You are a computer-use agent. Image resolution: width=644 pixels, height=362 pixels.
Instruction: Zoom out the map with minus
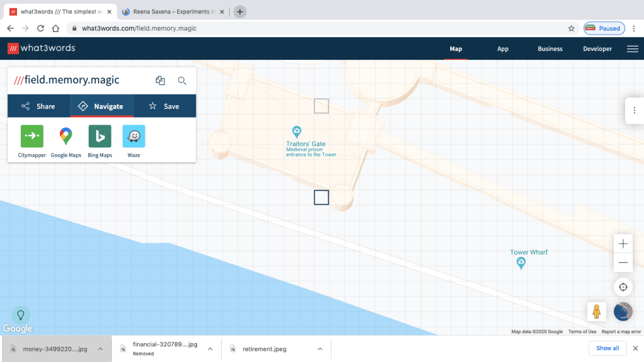[623, 263]
